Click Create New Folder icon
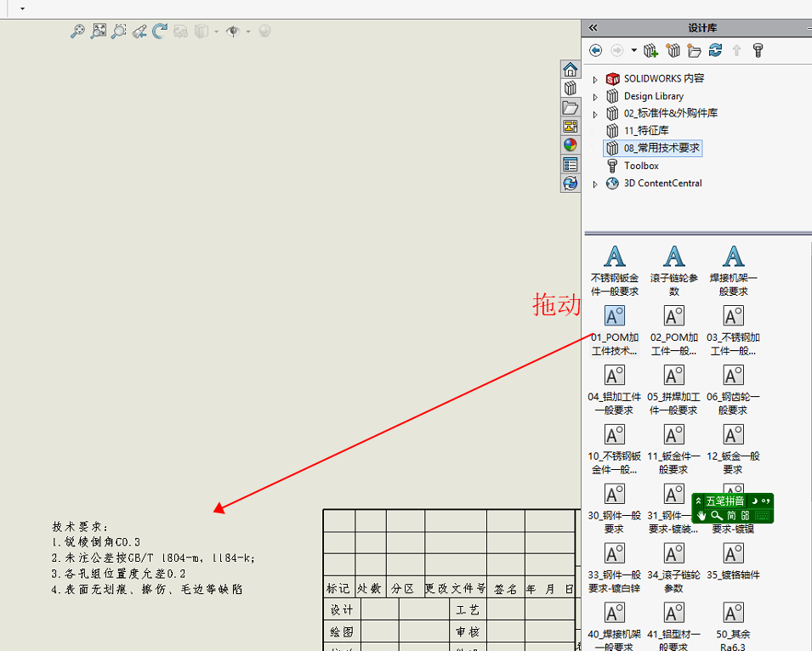The image size is (812, 651). coord(694,50)
